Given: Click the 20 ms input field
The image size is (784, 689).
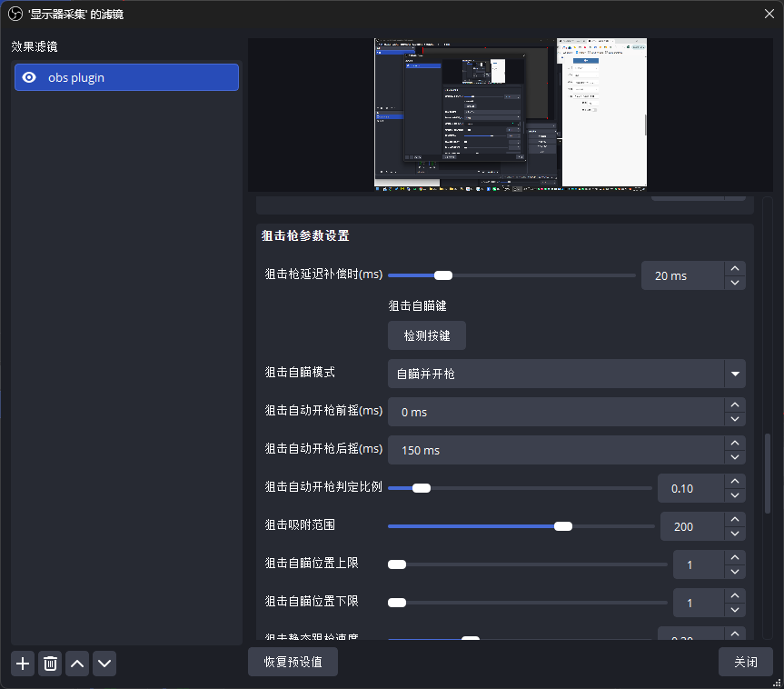Looking at the screenshot, I should (x=683, y=275).
